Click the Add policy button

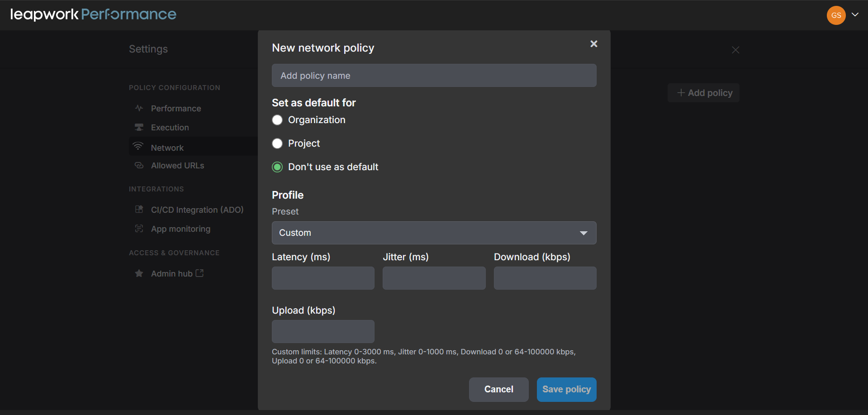[704, 93]
